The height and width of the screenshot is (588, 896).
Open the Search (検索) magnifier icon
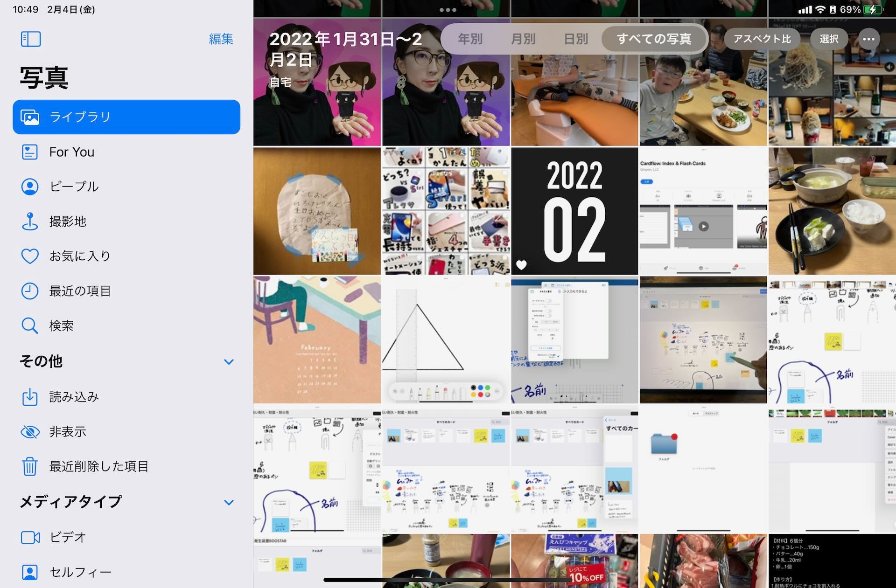pos(30,325)
